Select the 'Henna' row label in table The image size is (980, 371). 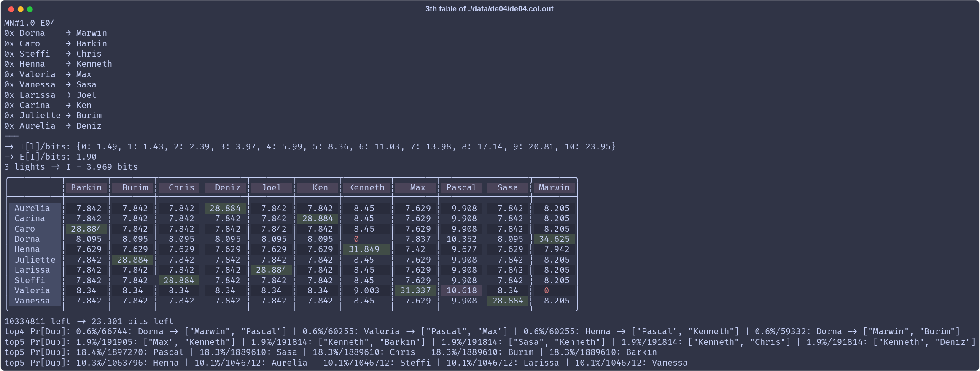click(x=27, y=249)
